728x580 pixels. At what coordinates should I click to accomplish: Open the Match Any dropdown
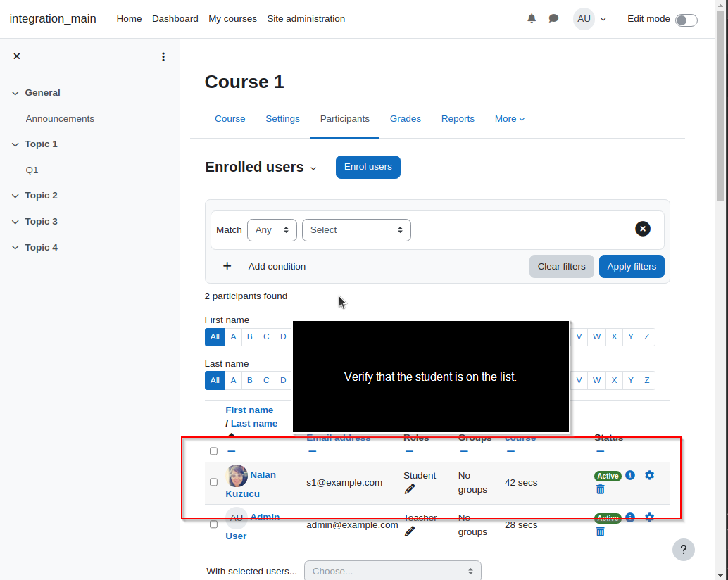[272, 230]
